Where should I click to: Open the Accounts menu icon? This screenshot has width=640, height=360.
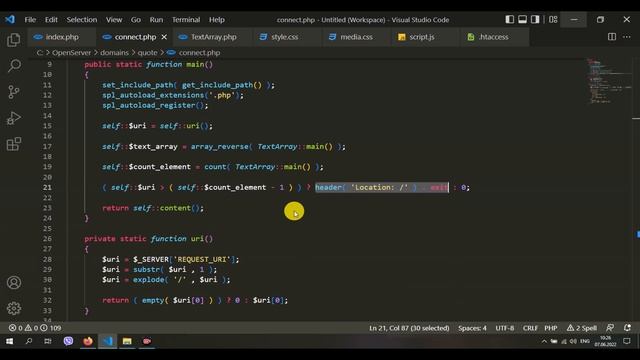pyautogui.click(x=14, y=282)
